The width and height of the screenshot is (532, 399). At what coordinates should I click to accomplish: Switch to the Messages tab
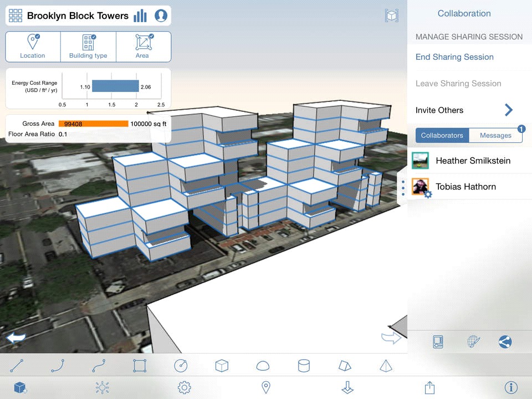495,135
